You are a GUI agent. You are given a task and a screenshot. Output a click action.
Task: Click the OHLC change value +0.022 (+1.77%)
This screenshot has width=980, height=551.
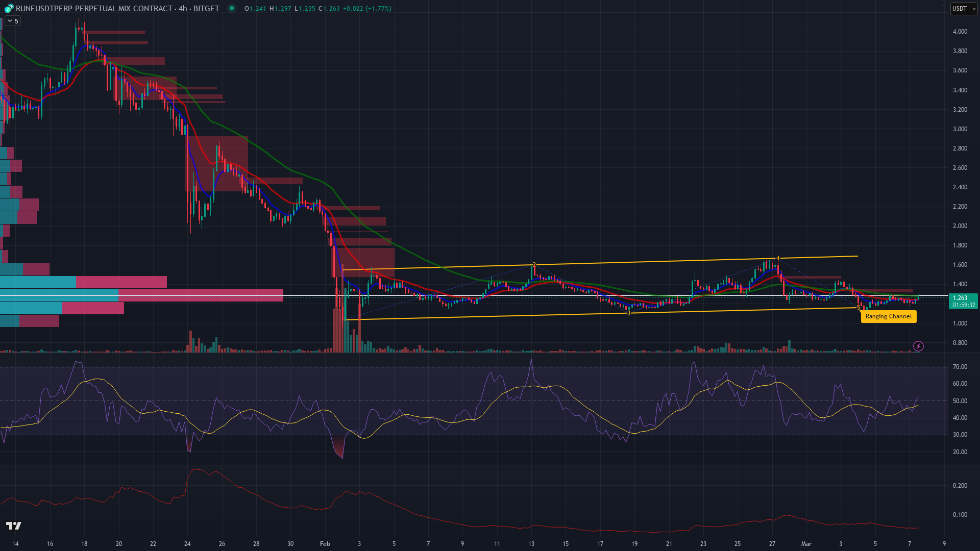(x=366, y=8)
